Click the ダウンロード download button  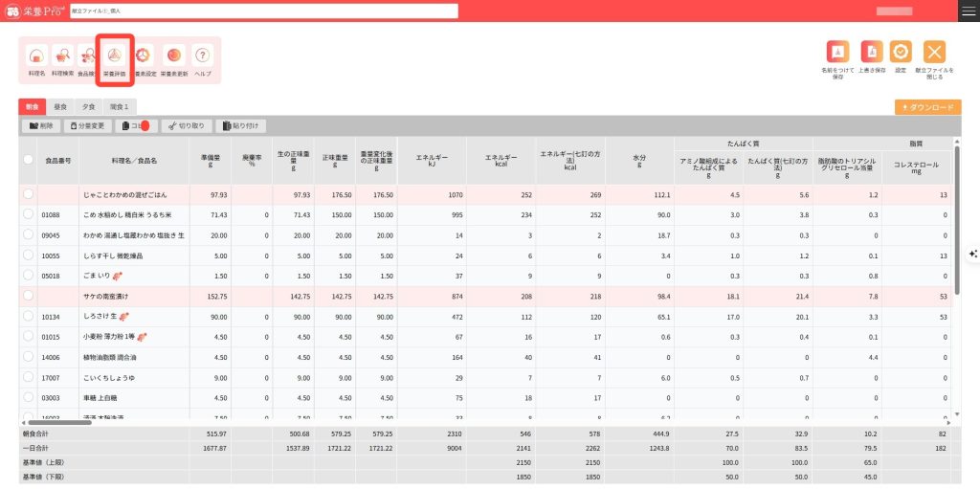[926, 107]
